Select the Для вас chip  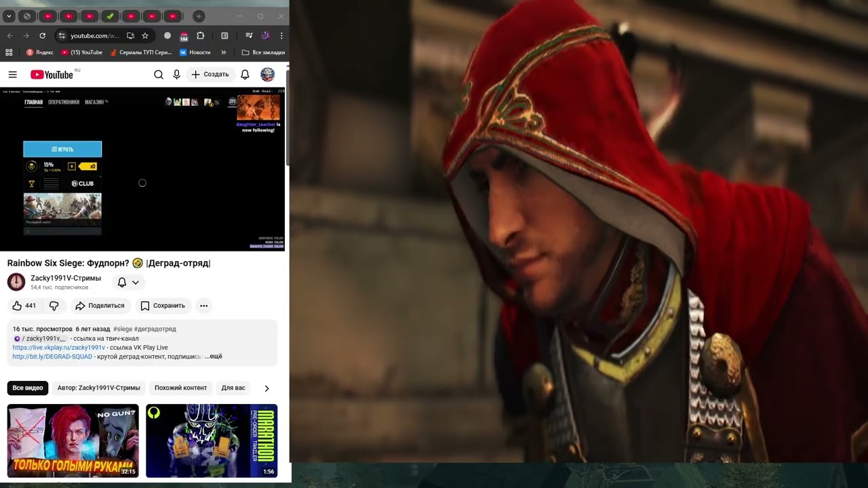coord(233,388)
